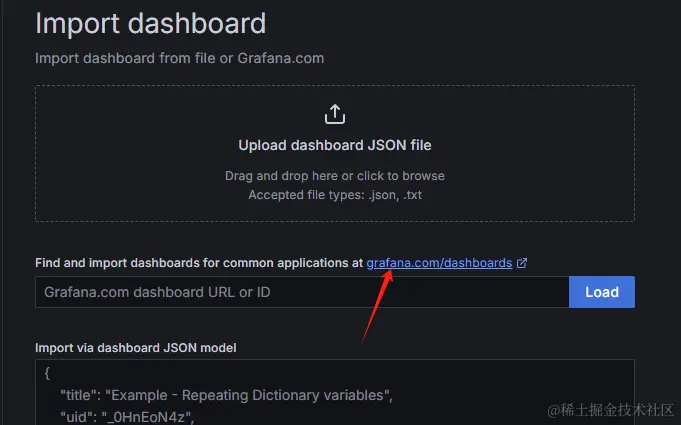Click the Drag and drop here or click to browse text
Image resolution: width=681 pixels, height=425 pixels.
click(x=335, y=176)
